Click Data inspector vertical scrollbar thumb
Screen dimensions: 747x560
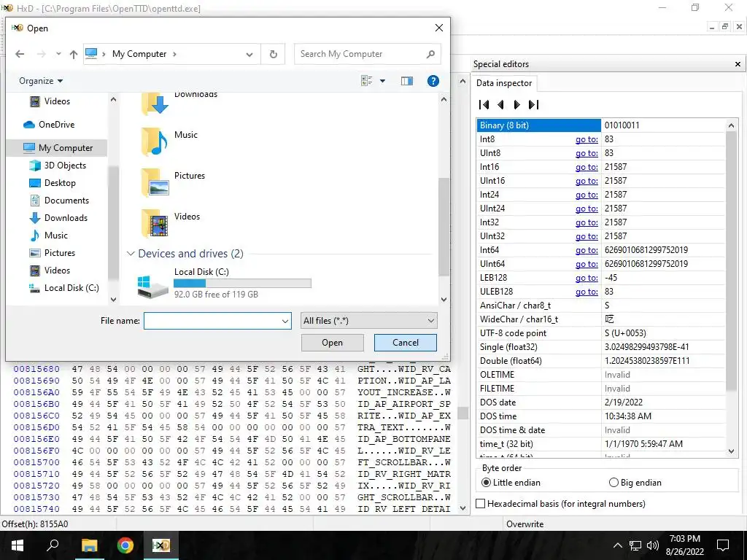click(731, 262)
